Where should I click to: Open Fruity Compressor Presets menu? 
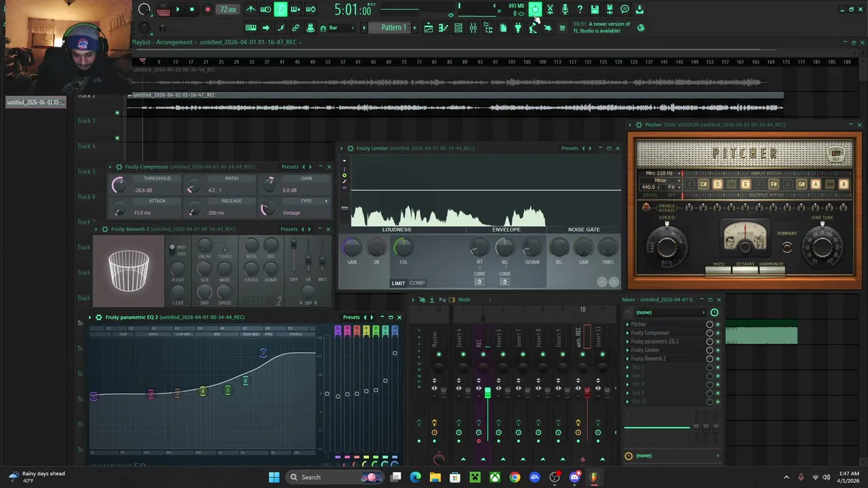(x=290, y=167)
